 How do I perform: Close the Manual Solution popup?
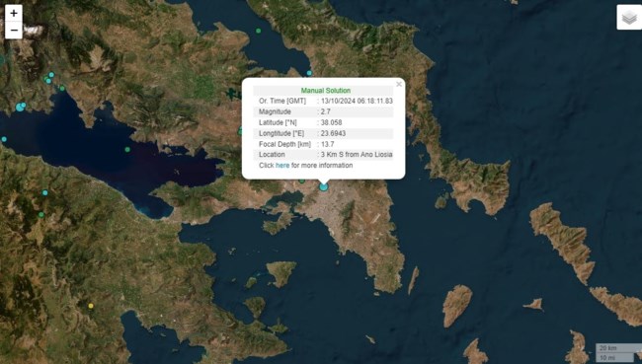tap(399, 84)
